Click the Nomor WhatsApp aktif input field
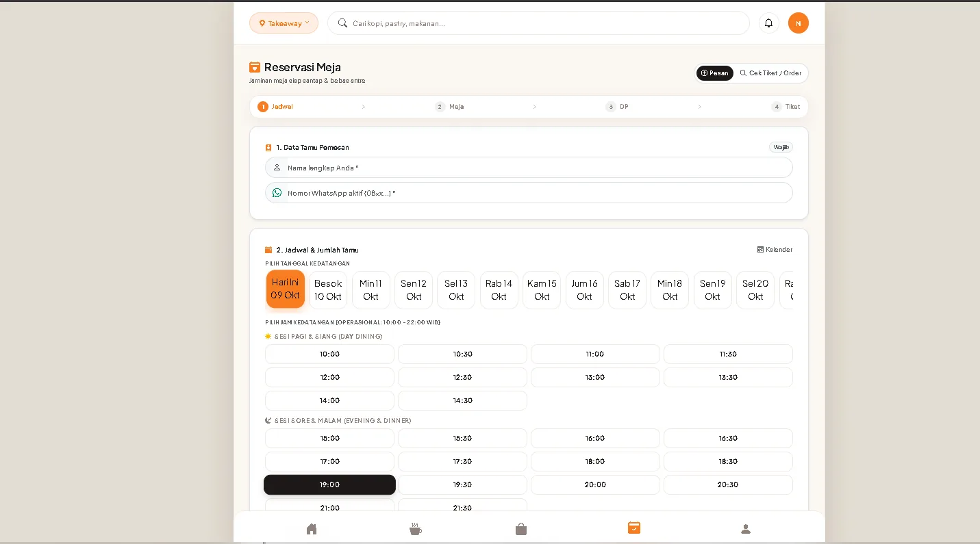The height and width of the screenshot is (544, 980). pos(529,193)
